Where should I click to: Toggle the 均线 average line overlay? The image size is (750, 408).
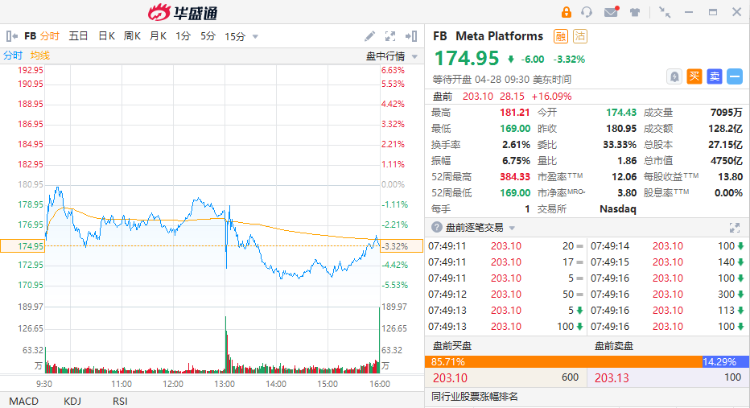point(40,55)
